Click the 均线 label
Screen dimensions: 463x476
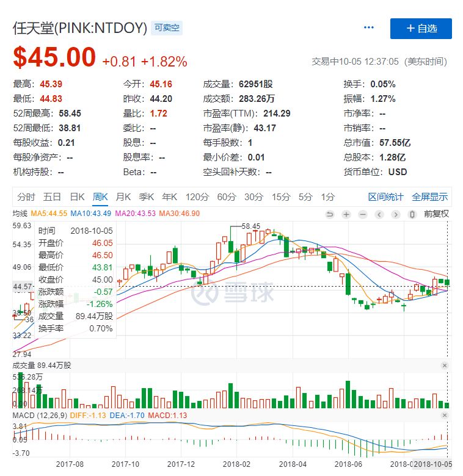[20, 214]
